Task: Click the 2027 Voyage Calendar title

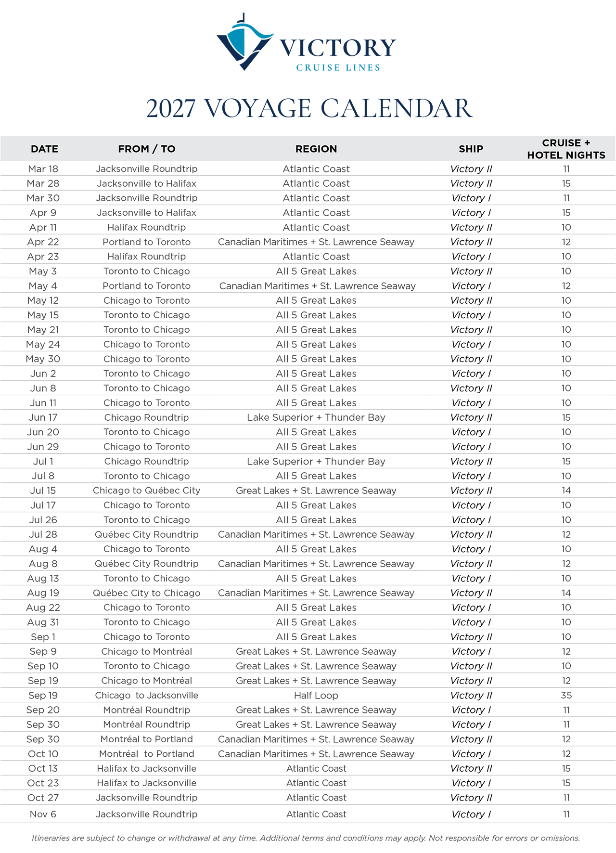Action: pos(309,108)
